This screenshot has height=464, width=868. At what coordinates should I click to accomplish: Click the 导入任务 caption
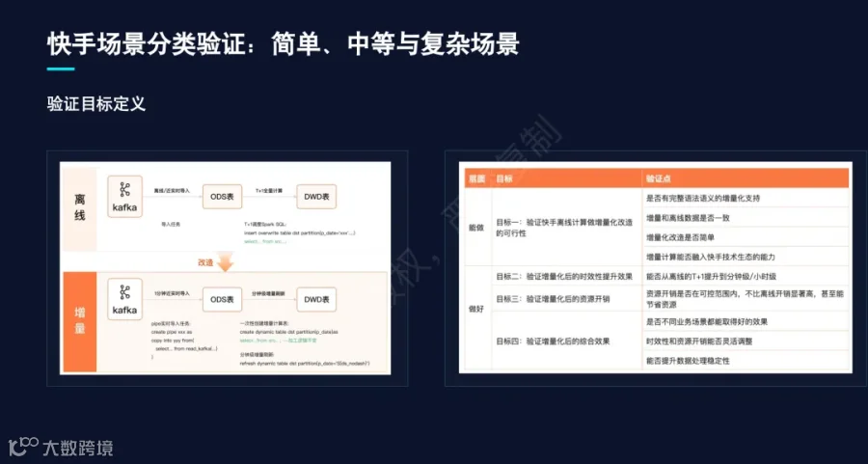171,224
